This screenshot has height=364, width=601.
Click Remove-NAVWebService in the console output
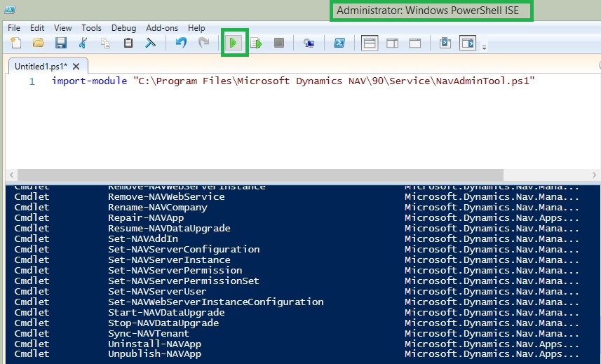pos(166,196)
